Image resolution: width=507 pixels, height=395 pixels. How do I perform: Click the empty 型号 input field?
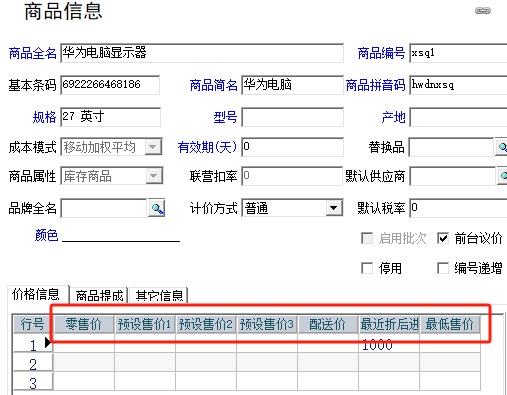point(293,117)
